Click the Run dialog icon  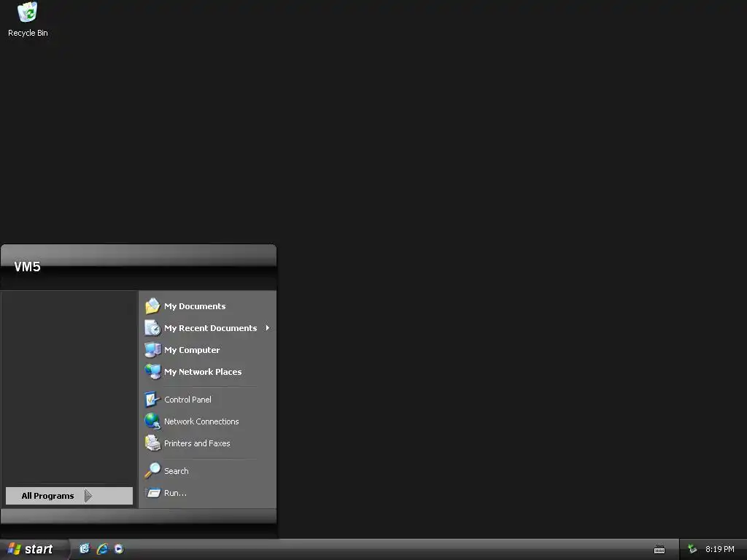pyautogui.click(x=152, y=492)
